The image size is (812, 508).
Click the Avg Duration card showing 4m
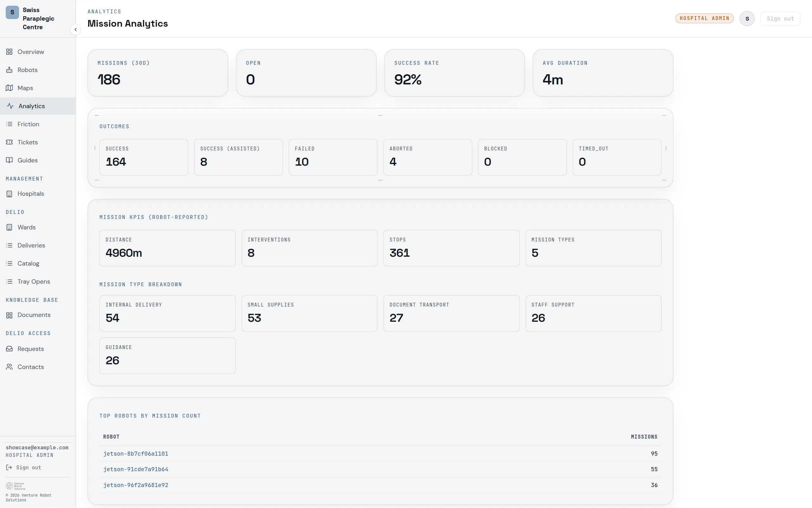(603, 73)
